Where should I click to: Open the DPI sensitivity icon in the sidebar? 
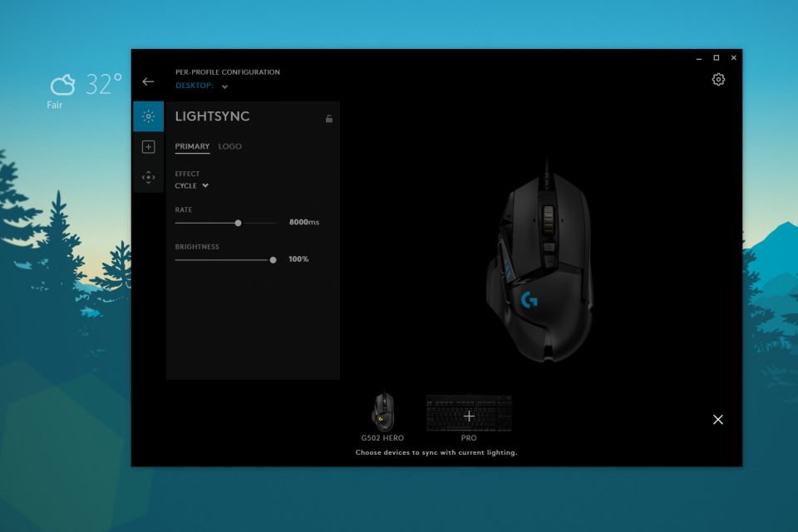click(x=148, y=176)
